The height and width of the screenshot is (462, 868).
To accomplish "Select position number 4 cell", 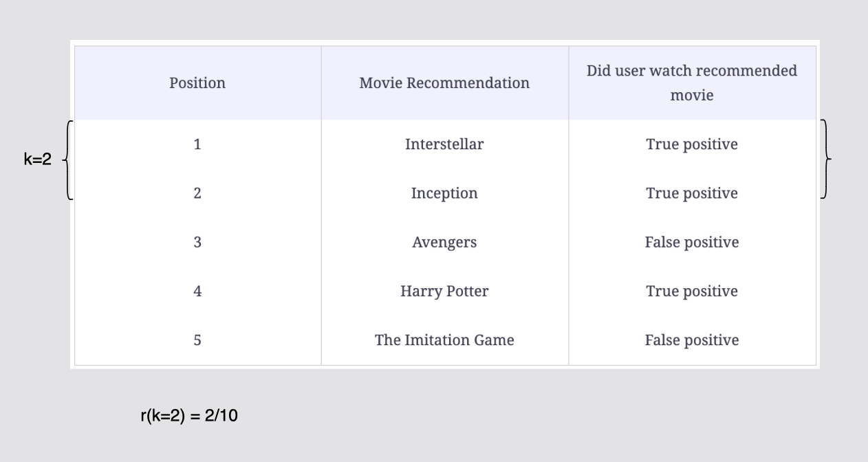I will point(197,291).
